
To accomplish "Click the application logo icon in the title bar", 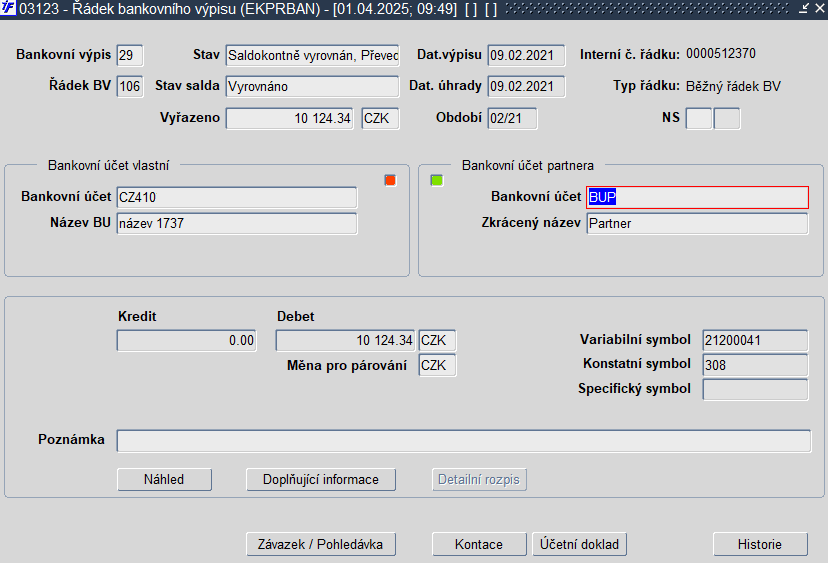I will pyautogui.click(x=8, y=8).
